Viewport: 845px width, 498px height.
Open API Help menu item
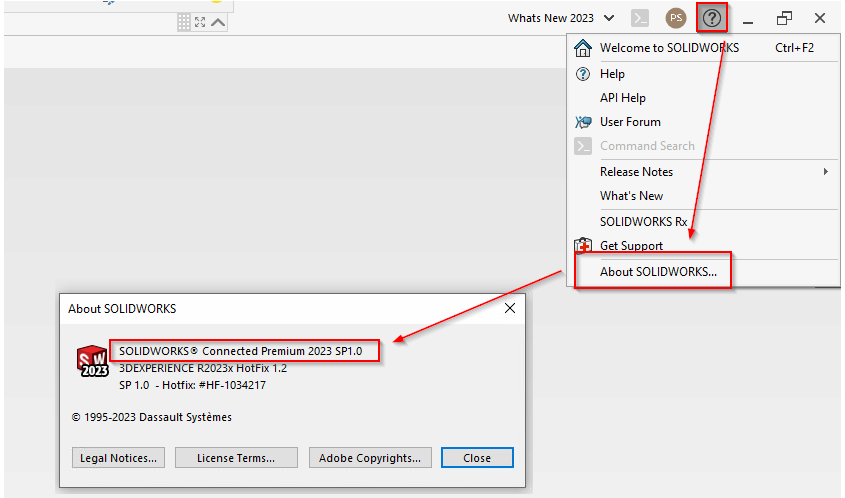(x=703, y=98)
